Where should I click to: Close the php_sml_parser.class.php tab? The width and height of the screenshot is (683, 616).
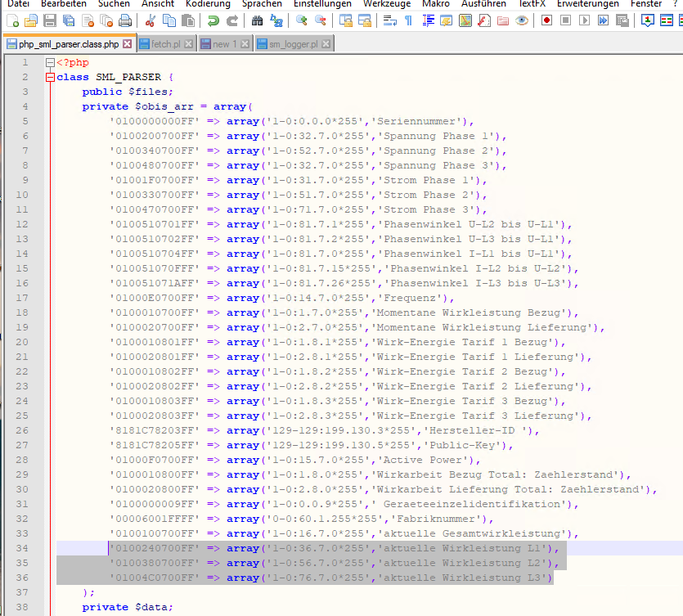(127, 44)
